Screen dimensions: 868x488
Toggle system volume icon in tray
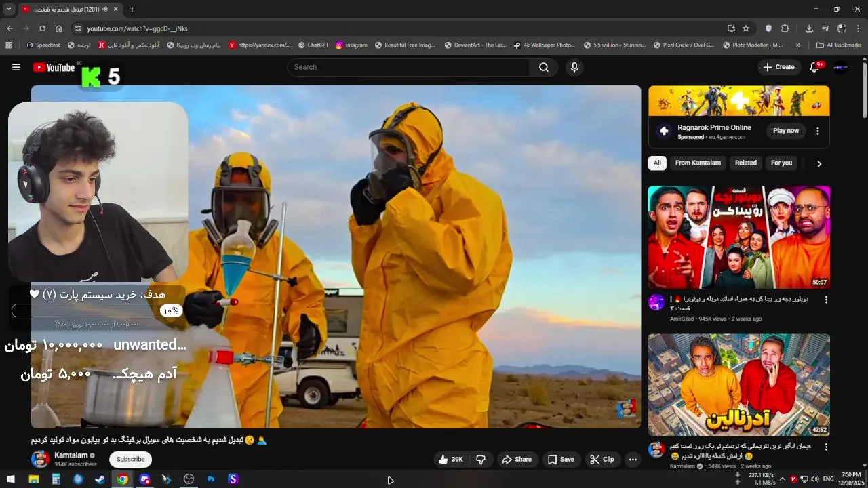point(815,479)
